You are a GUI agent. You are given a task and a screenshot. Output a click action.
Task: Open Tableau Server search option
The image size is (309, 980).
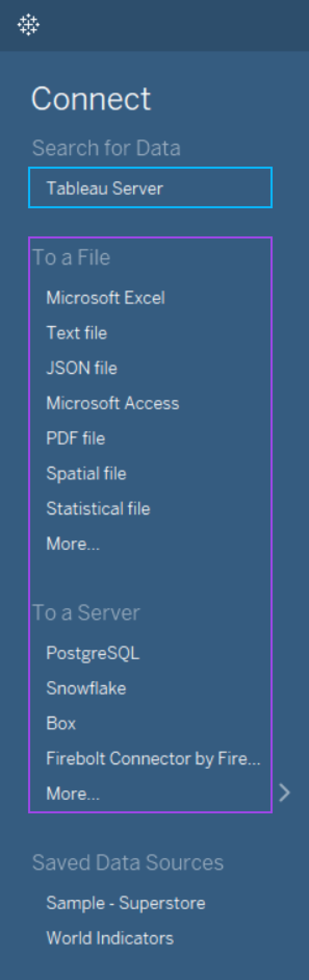point(150,187)
